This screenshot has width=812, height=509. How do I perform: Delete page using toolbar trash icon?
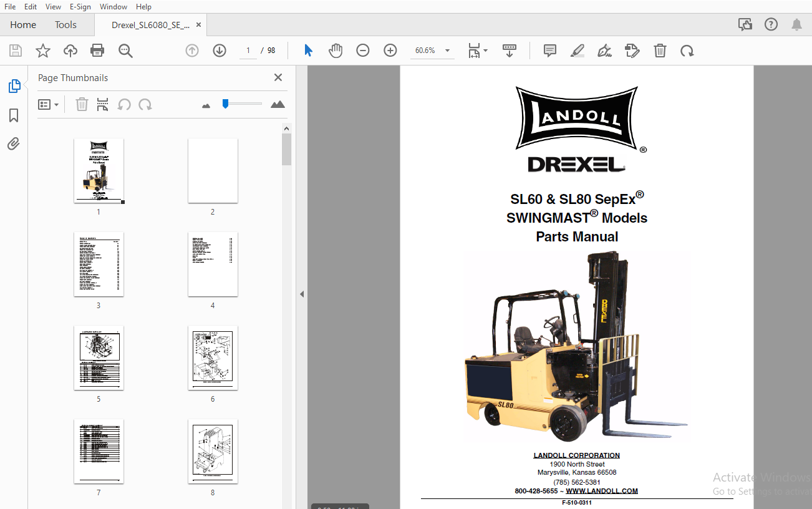pyautogui.click(x=660, y=51)
